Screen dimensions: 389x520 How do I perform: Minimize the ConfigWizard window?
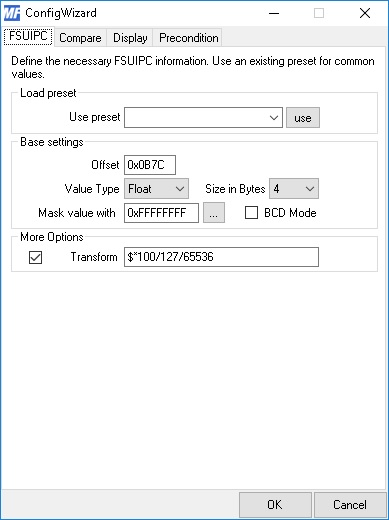274,13
